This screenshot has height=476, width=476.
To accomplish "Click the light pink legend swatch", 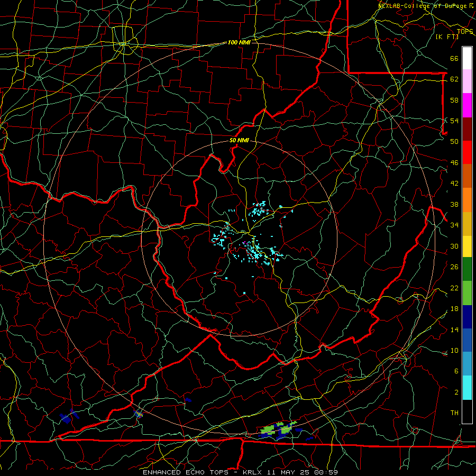I will pos(467,81).
